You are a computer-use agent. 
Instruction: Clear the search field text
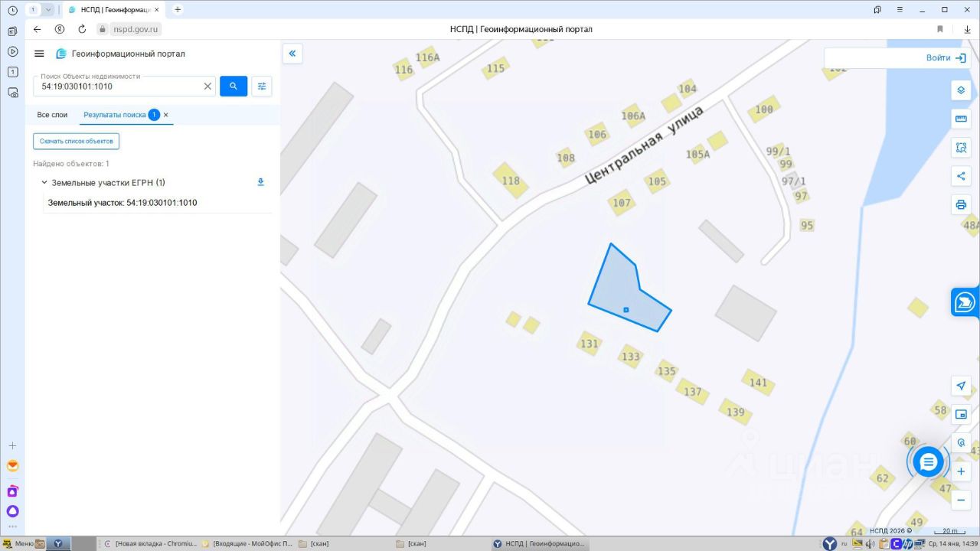pyautogui.click(x=207, y=86)
